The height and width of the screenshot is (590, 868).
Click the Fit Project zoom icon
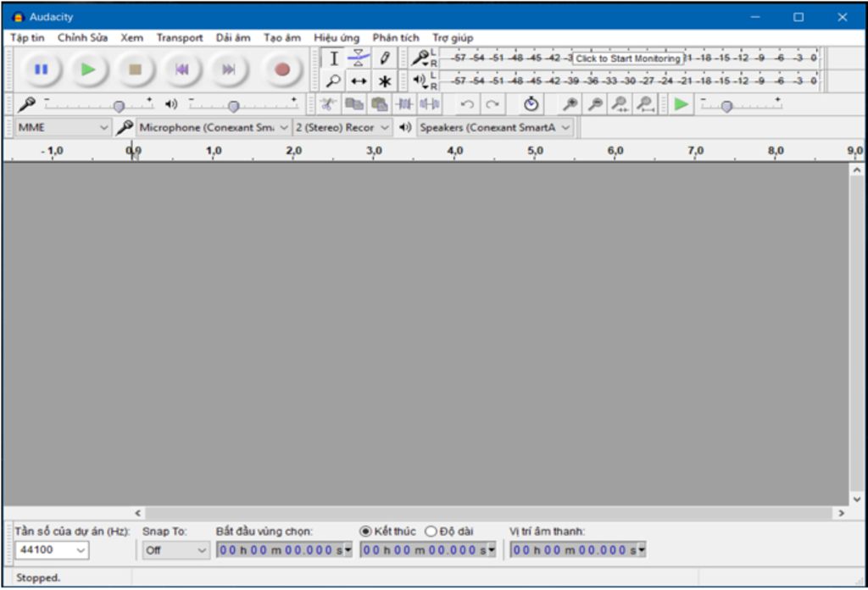645,104
